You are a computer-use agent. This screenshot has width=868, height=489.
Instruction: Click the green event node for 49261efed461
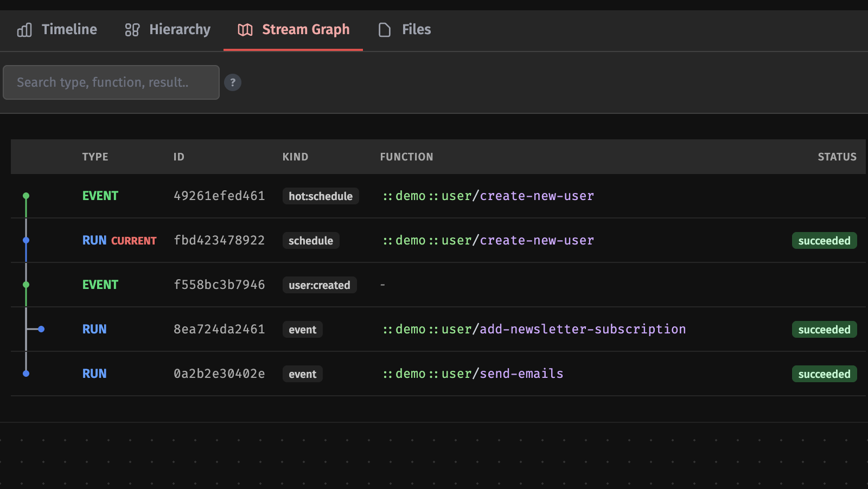(25, 196)
